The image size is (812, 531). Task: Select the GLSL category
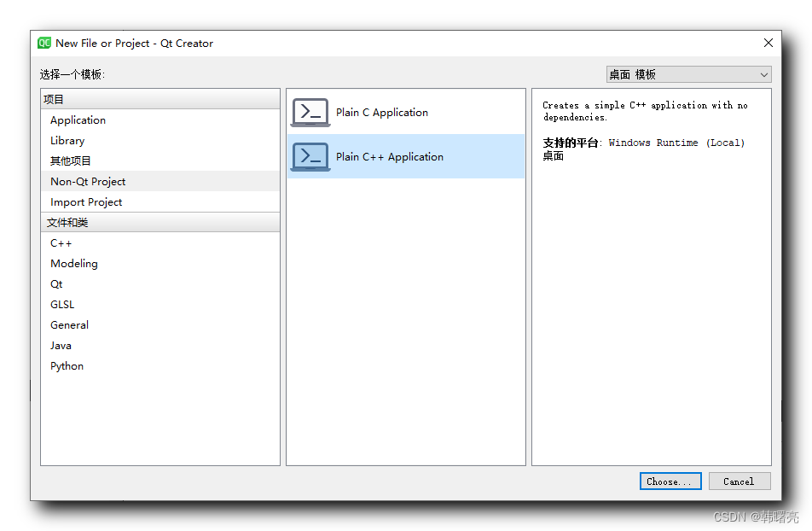(62, 304)
